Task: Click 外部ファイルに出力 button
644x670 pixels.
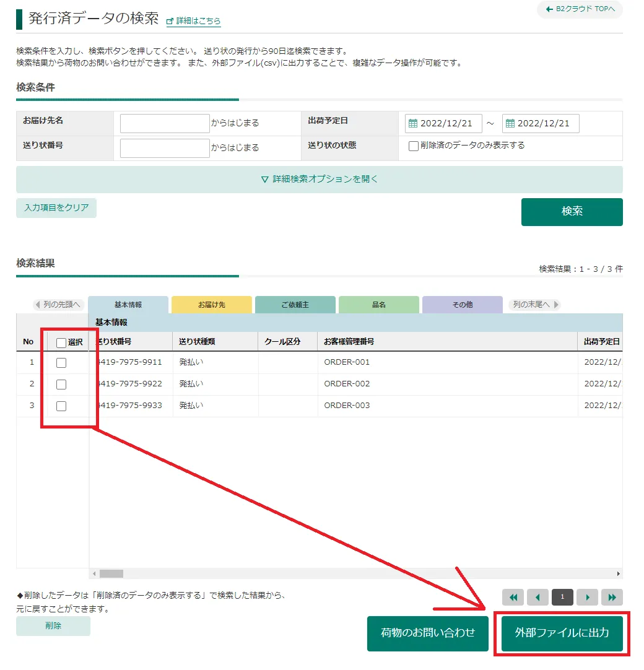Action: (562, 633)
